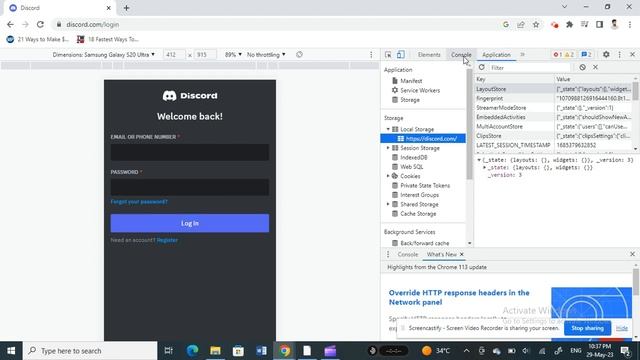Open Microsoft Edge from taskbar
This screenshot has width=640, height=360.
[x=192, y=351]
